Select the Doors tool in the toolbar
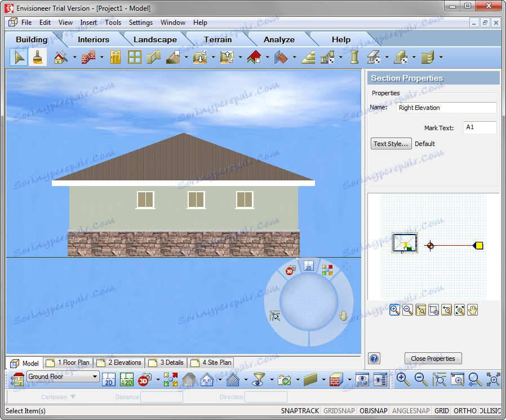The width and height of the screenshot is (506, 420). [x=116, y=57]
